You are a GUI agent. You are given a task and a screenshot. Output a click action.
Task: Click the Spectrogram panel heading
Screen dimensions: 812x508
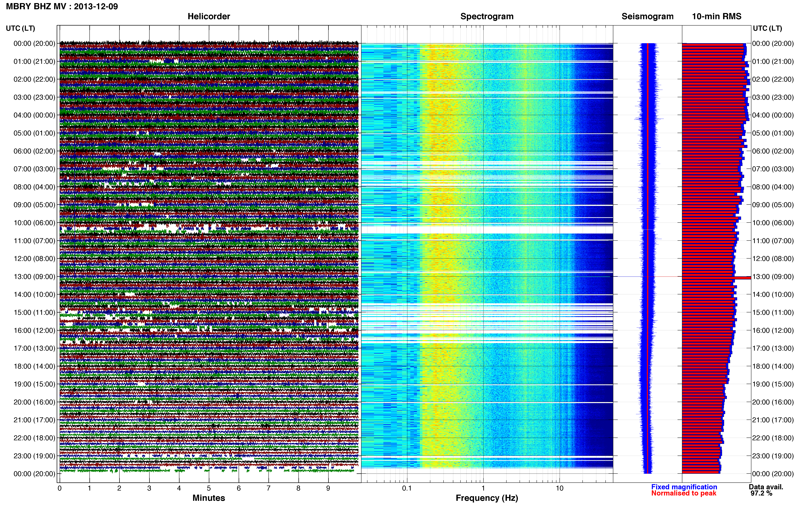pyautogui.click(x=487, y=16)
